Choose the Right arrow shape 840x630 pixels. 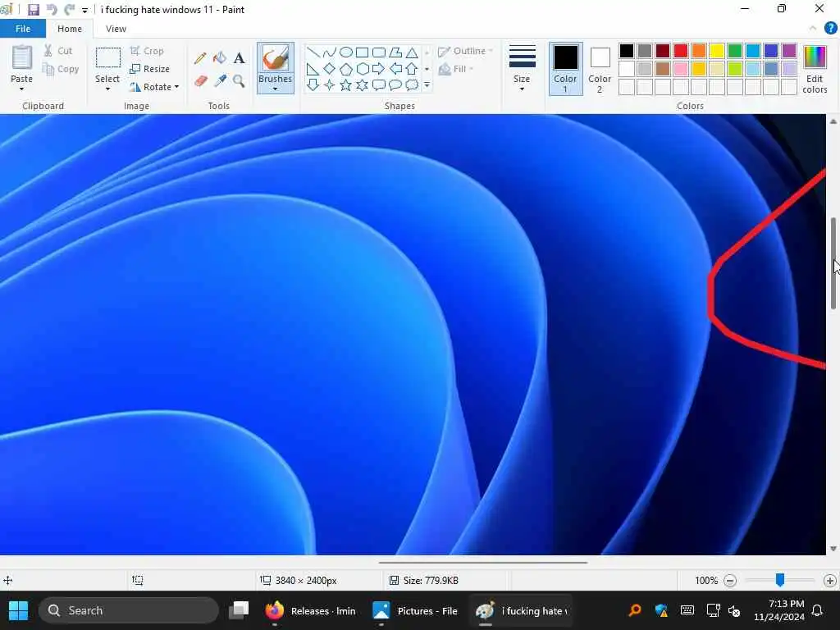point(379,69)
